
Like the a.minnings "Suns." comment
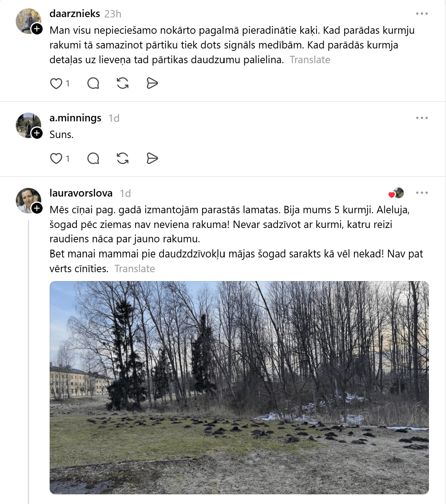tap(56, 159)
